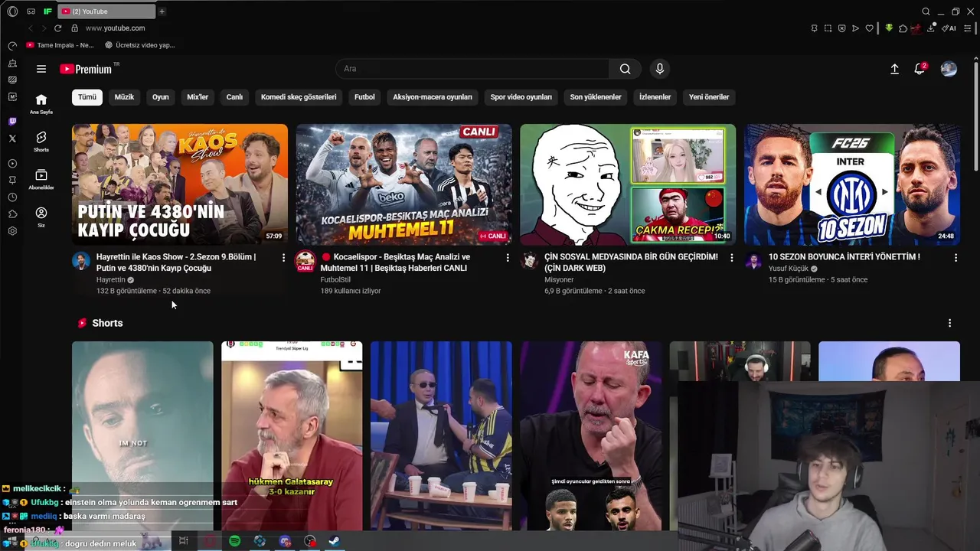Open Steam from the taskbar
This screenshot has width=980, height=551.
point(335,541)
